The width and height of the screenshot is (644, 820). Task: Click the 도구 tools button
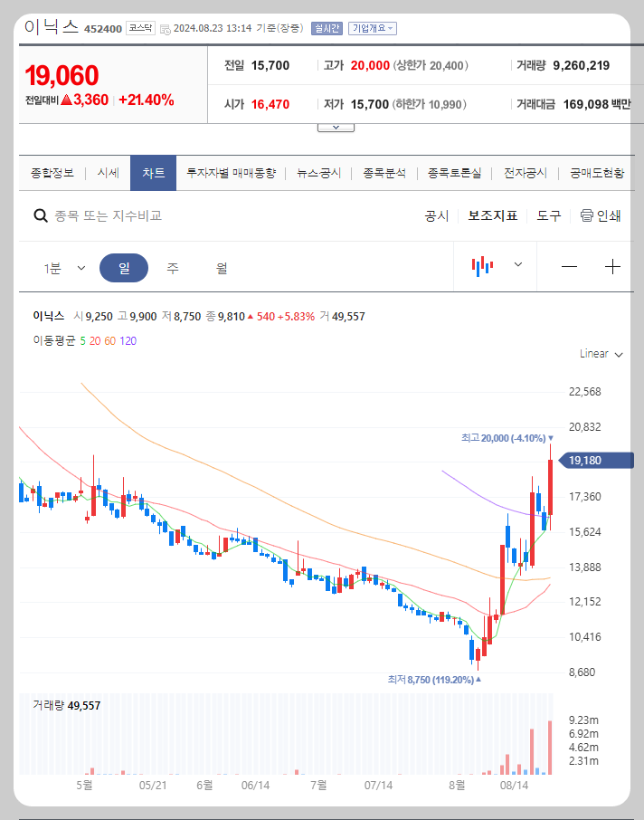click(548, 216)
